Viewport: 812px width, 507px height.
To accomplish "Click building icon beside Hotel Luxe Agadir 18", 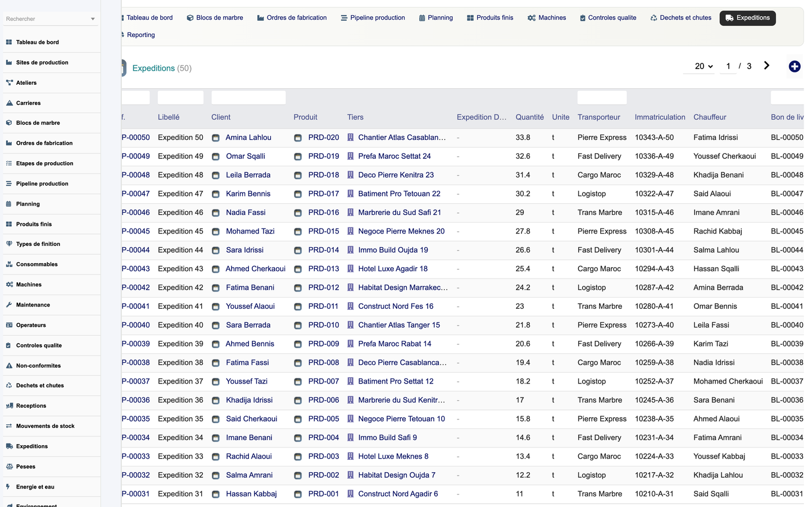I will coord(351,268).
